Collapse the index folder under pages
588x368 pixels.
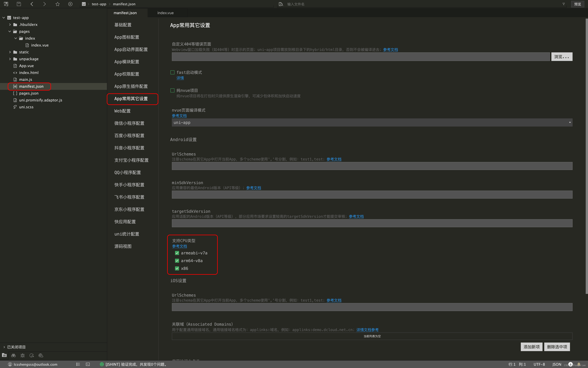[x=16, y=38]
